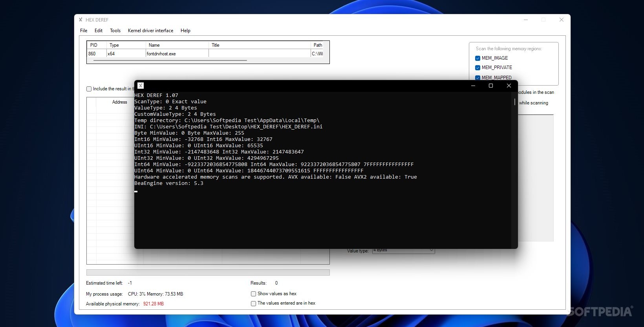Image resolution: width=644 pixels, height=327 pixels.
Task: Click the Hardware accelerated memory scans line
Action: (x=276, y=177)
